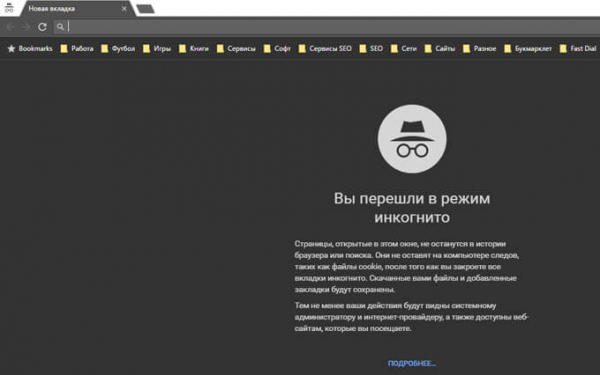Viewport: 600px width, 375px height.
Task: Open the "Футбол" bookmarks folder
Action: click(118, 49)
